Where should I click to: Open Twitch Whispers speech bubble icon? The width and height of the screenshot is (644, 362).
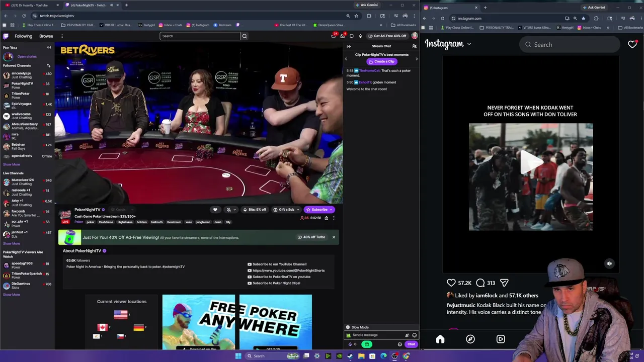click(x=351, y=36)
